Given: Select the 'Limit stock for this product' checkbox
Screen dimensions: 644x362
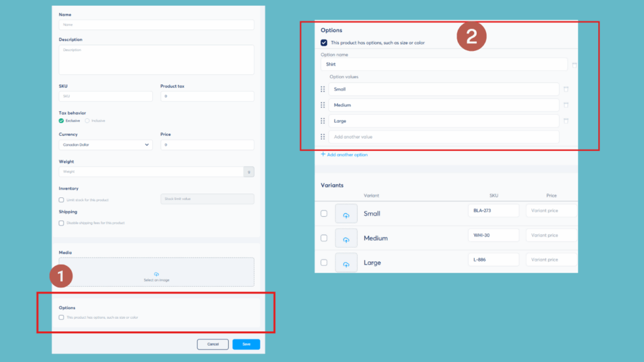Looking at the screenshot, I should point(61,199).
